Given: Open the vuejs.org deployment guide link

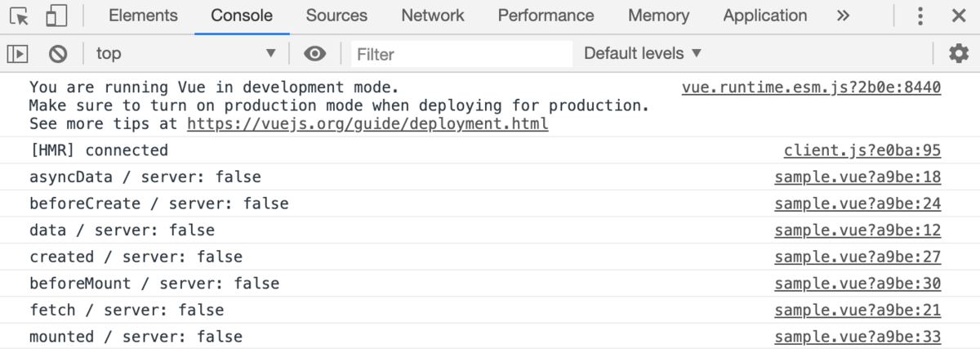Looking at the screenshot, I should tap(368, 124).
